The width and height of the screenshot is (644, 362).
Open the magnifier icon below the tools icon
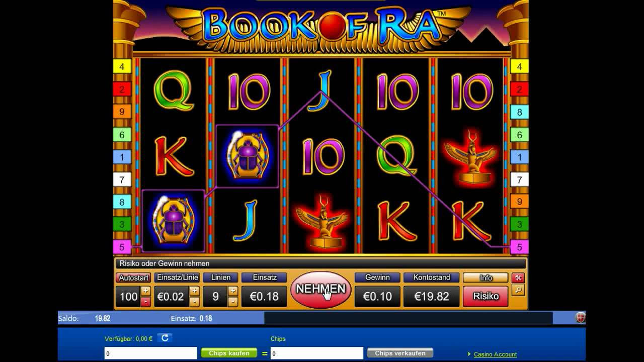(x=518, y=290)
